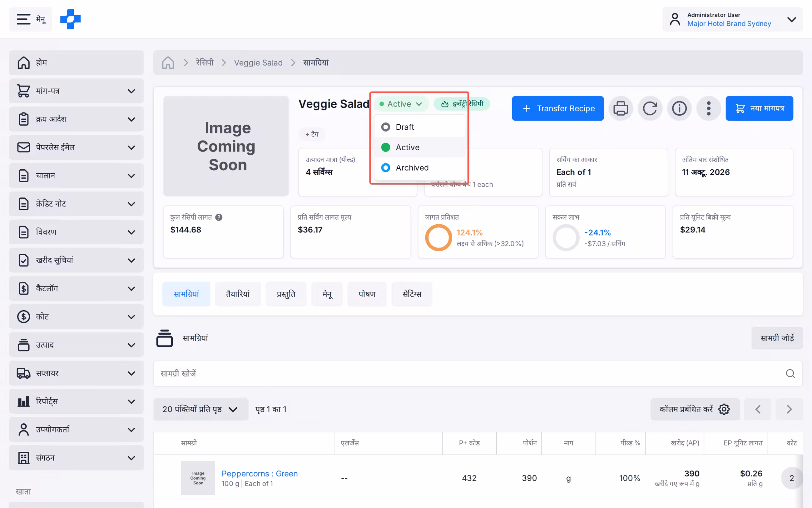The image size is (812, 508).
Task: Click help icon beside कुल रेसिपी लागत
Action: click(x=219, y=217)
